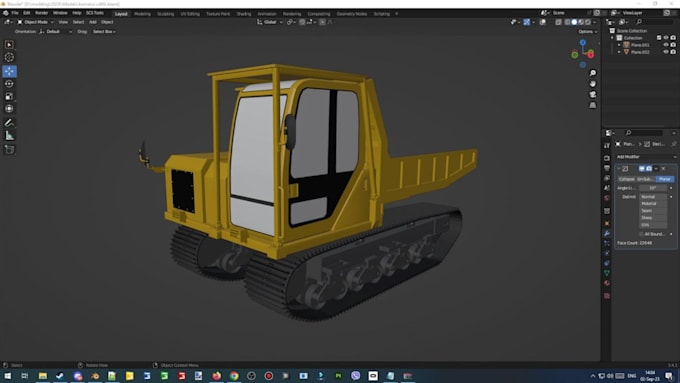Viewport: 680px width, 383px height.
Task: Open the File menu
Action: tap(15, 13)
